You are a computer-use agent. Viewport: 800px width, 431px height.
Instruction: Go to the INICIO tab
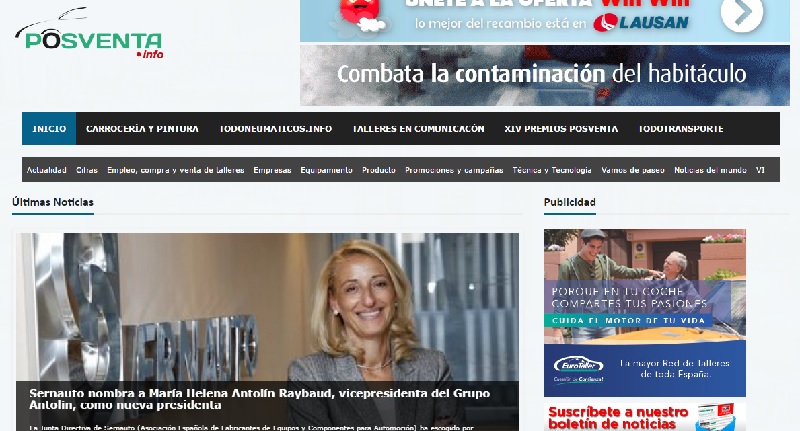pyautogui.click(x=49, y=129)
